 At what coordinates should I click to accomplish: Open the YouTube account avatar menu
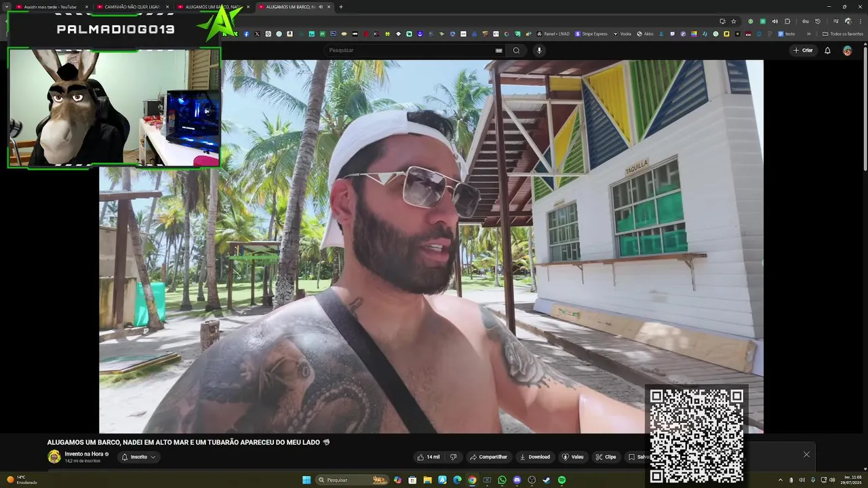pyautogui.click(x=847, y=50)
